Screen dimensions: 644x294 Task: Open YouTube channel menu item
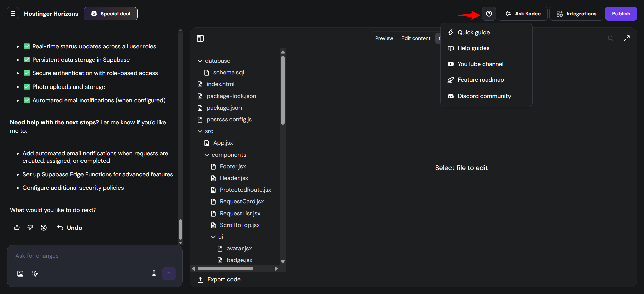[x=486, y=64]
